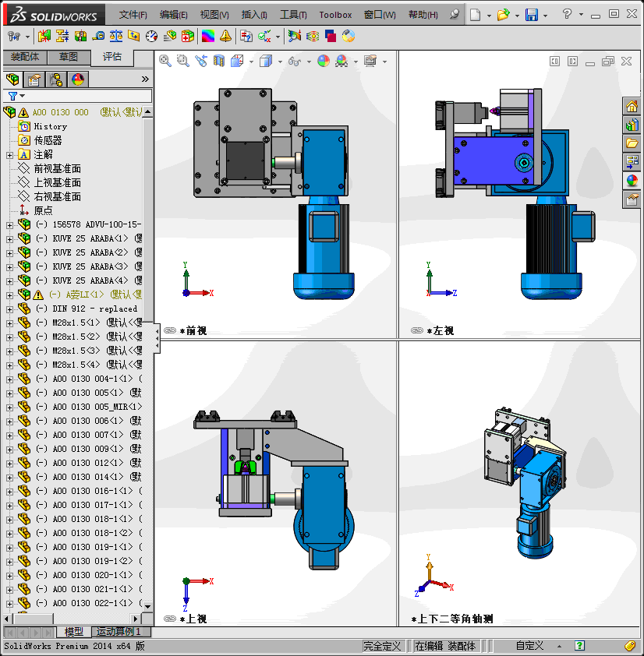Run Check Active Document
This screenshot has width=644, height=656.
pos(264,37)
